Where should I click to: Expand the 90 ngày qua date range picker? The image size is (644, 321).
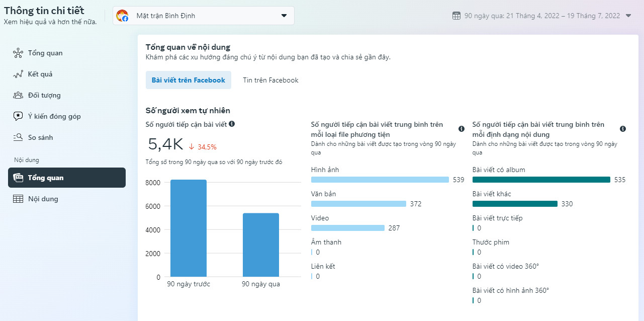[542, 16]
